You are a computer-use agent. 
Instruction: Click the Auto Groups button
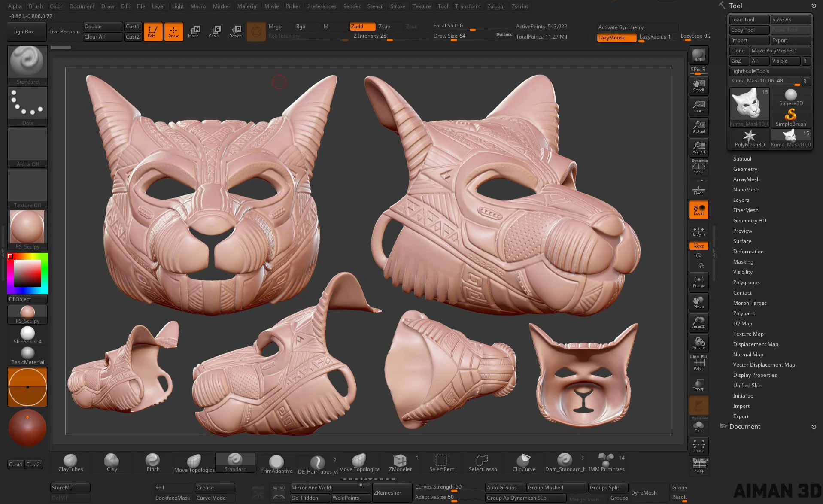(x=505, y=488)
